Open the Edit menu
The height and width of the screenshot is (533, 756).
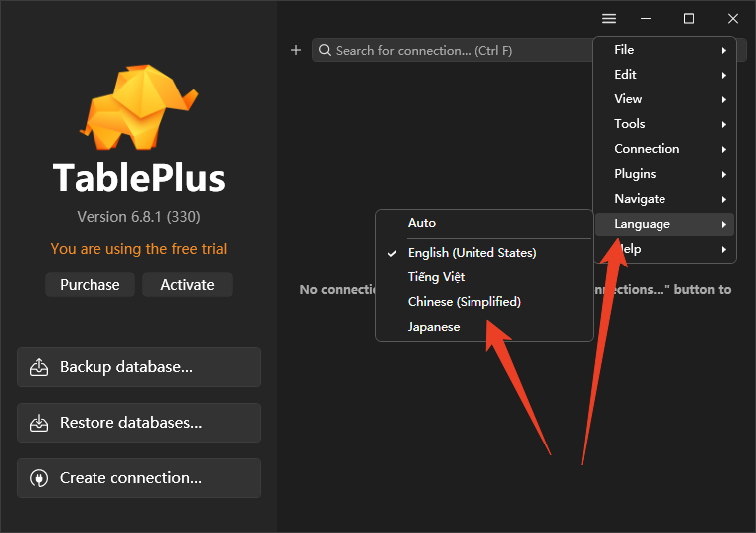pos(664,75)
